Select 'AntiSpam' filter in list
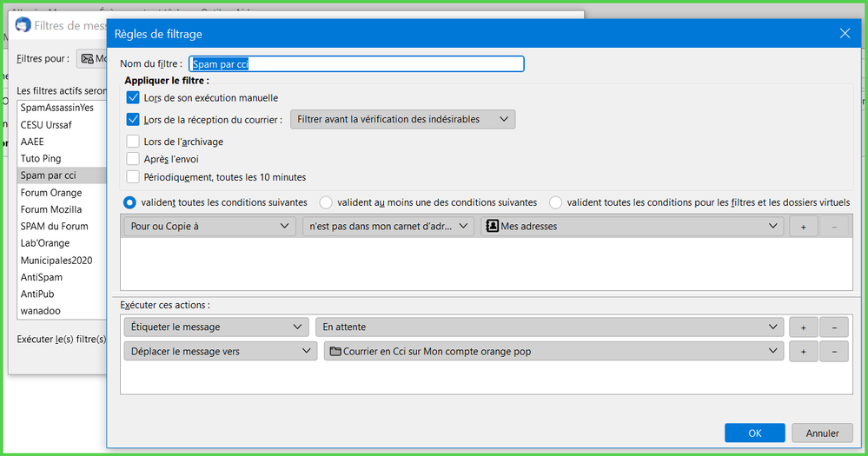The height and width of the screenshot is (456, 868). point(42,277)
